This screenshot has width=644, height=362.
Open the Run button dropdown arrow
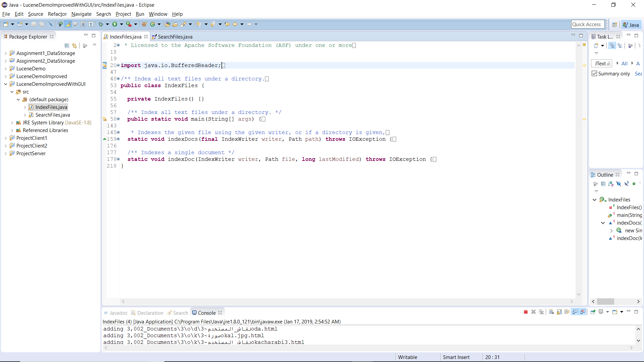[121, 24]
